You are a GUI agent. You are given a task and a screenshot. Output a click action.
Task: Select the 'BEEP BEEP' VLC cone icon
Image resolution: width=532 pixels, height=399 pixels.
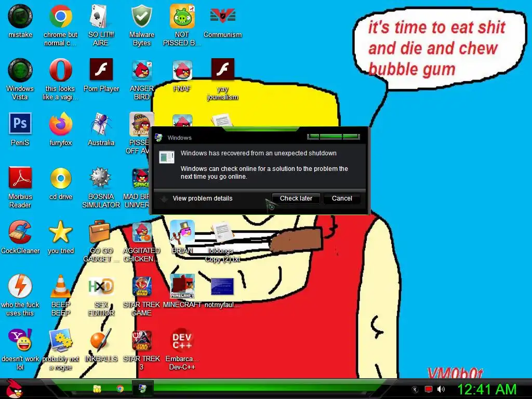point(60,295)
